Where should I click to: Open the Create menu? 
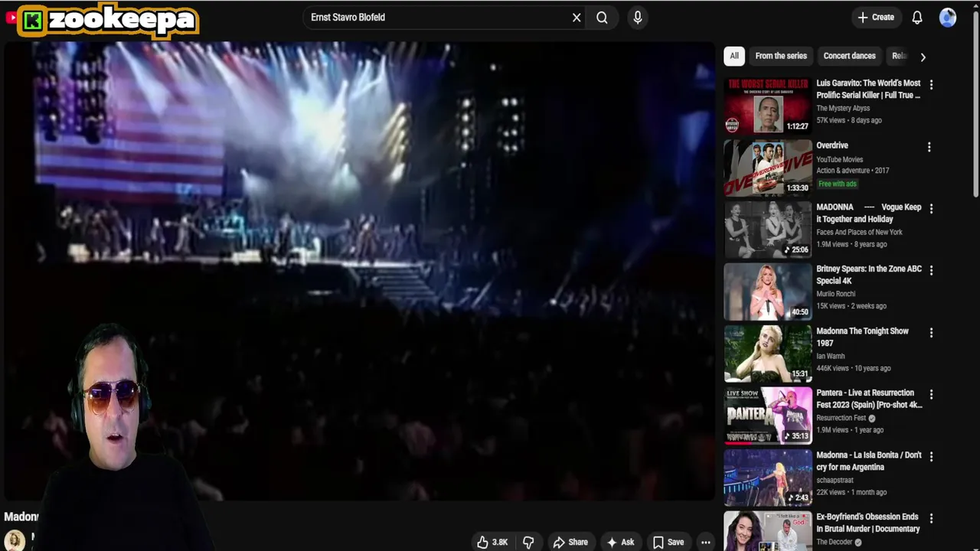coord(876,18)
